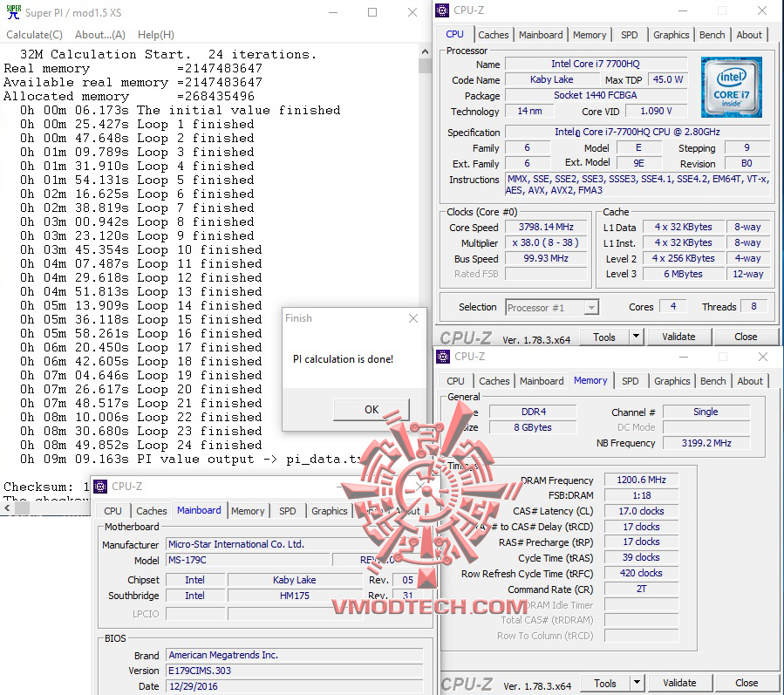
Task: Expand Tools dropdown arrow in top CPU-Z window
Action: [x=636, y=337]
